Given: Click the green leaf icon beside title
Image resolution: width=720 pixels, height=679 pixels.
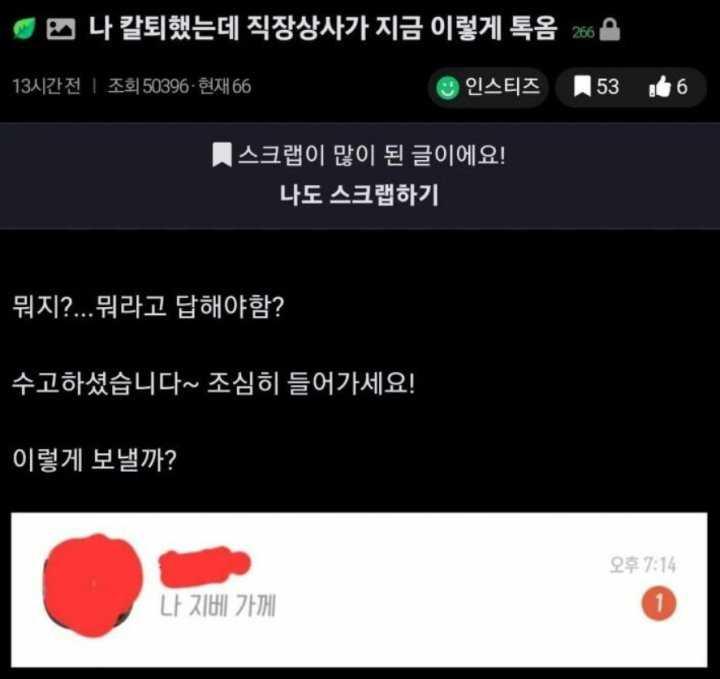Looking at the screenshot, I should [23, 28].
